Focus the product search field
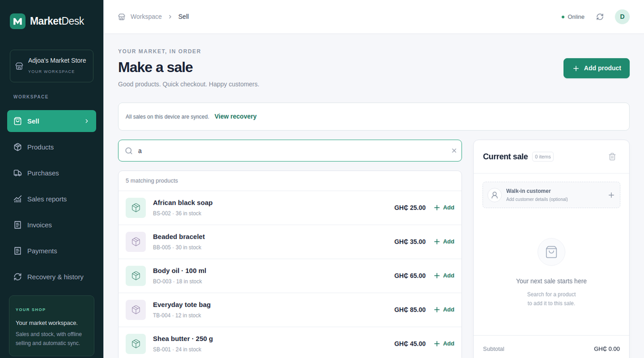 click(290, 151)
